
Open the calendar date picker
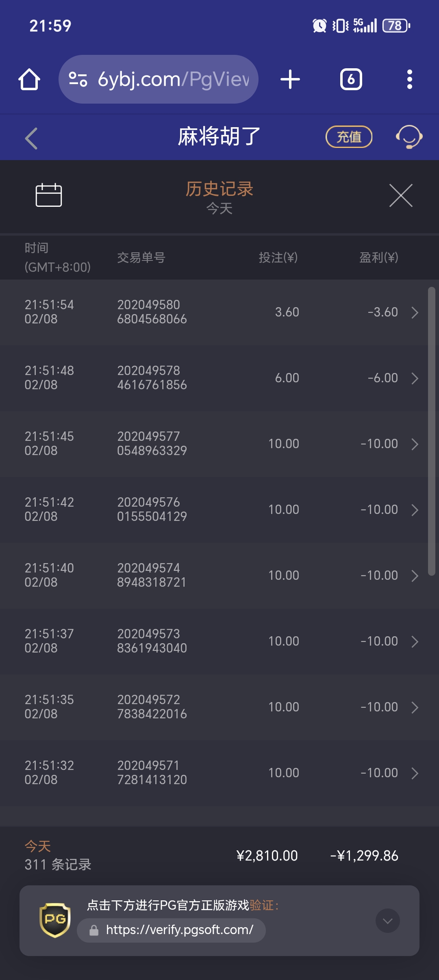tap(49, 195)
